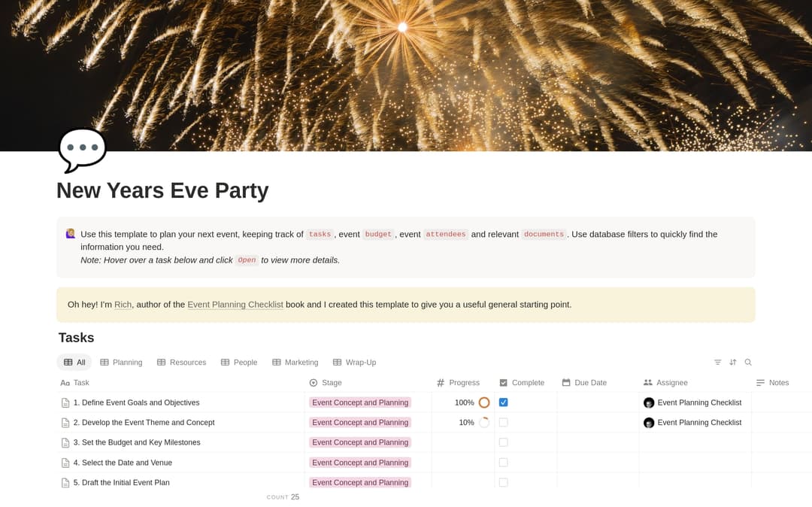Click the callout emoji in template note
Screen dimensions: 812x507
tap(71, 234)
